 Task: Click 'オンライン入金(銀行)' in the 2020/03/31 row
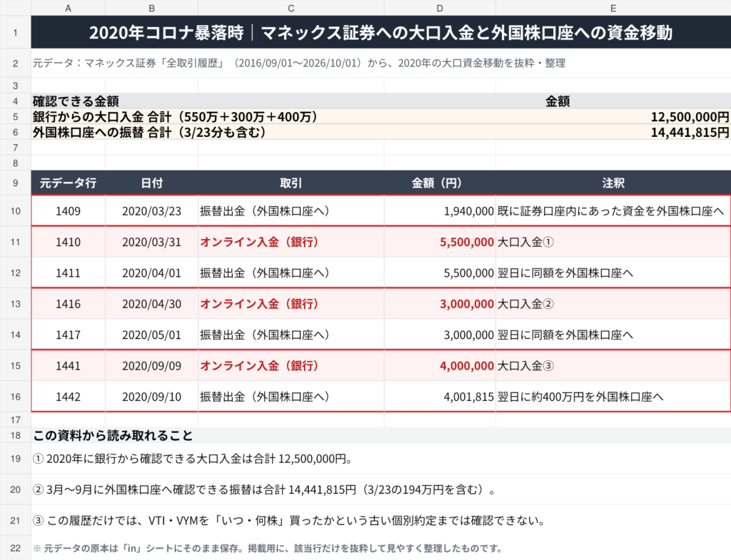[291, 242]
